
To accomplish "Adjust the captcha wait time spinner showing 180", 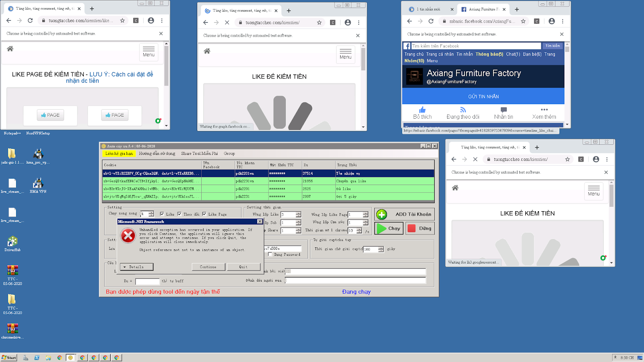I will (x=381, y=249).
